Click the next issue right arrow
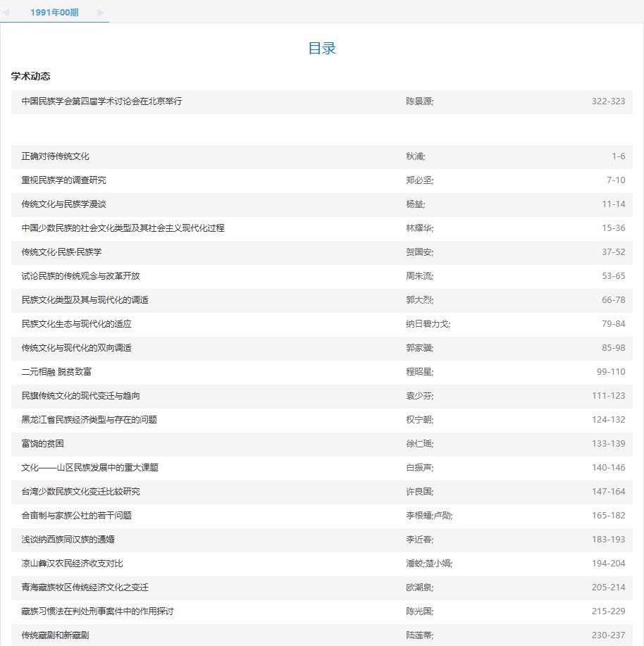Screen dimensions: 644x646 coord(101,13)
